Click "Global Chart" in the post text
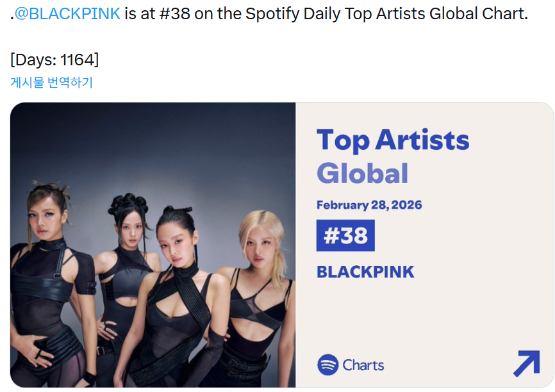Image resolution: width=555 pixels, height=392 pixels. [474, 14]
